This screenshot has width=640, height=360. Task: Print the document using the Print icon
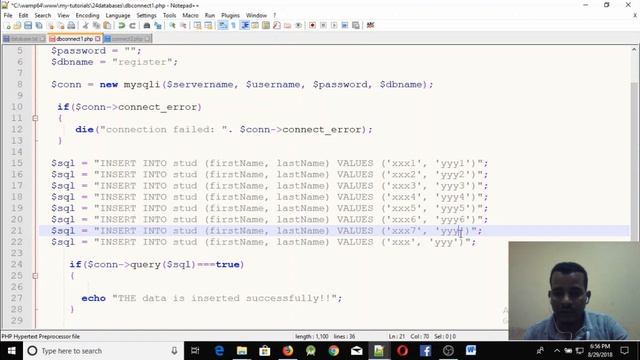(71, 25)
